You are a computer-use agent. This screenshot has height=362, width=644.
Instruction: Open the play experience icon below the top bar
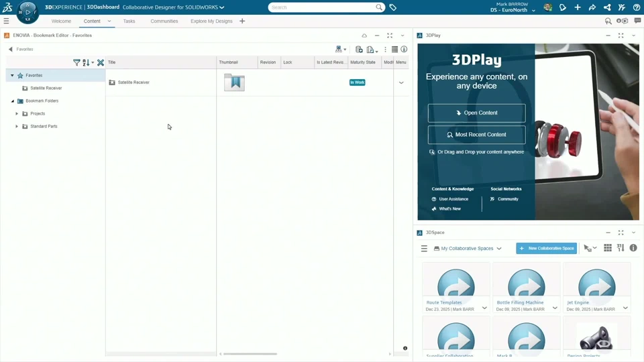[x=623, y=21]
